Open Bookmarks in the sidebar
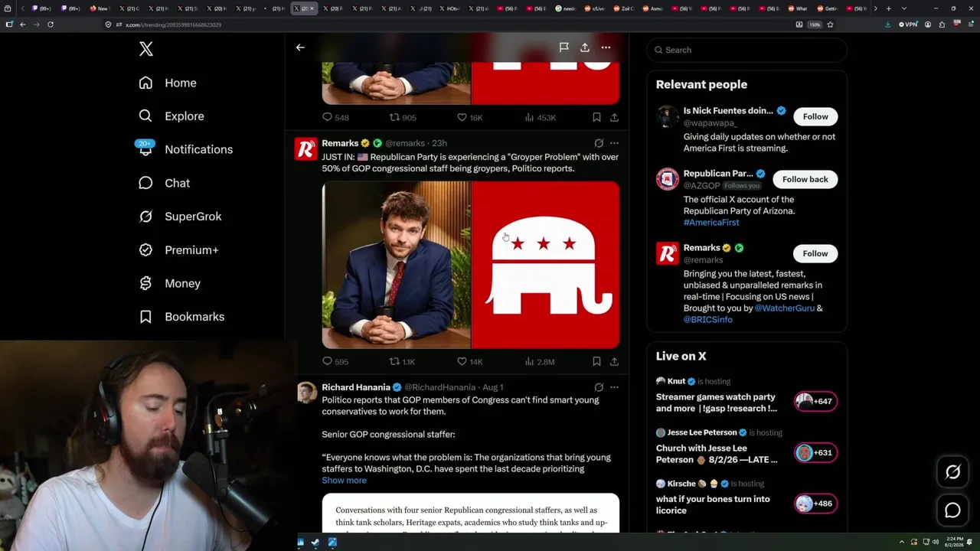This screenshot has height=551, width=980. [181, 317]
